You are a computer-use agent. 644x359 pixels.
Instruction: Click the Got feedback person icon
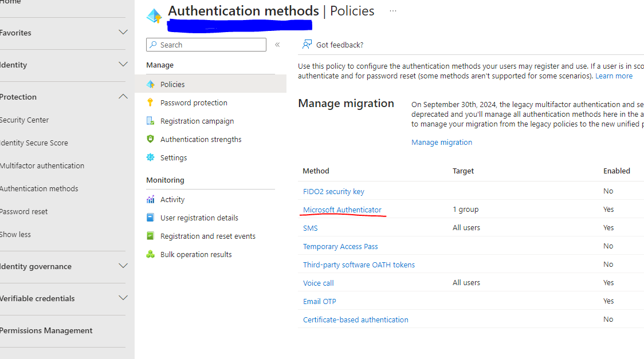point(307,44)
